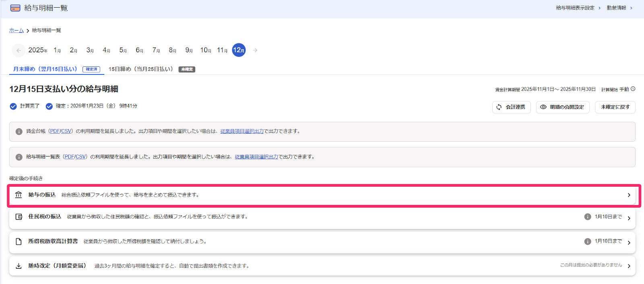Click the 計算完了 check mark icon
The height and width of the screenshot is (284, 644).
[x=13, y=106]
